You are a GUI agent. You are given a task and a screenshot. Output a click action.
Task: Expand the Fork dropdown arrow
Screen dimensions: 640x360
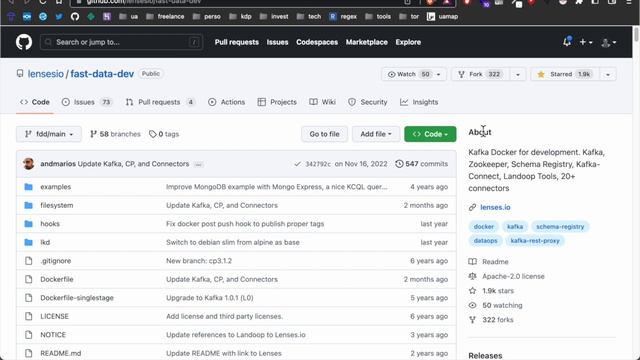[518, 74]
